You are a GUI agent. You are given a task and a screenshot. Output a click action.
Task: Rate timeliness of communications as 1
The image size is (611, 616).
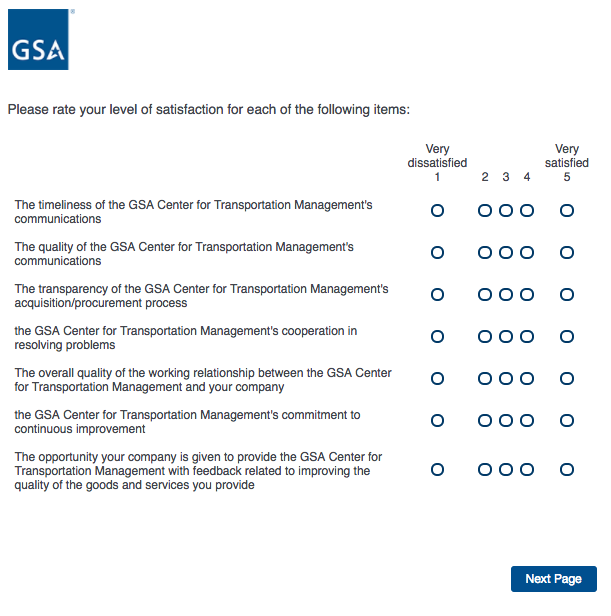pos(437,211)
